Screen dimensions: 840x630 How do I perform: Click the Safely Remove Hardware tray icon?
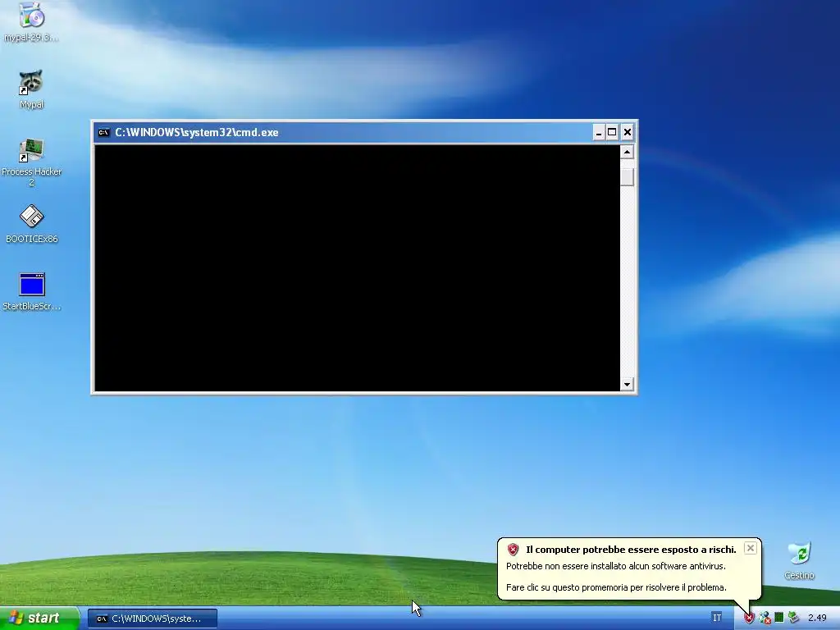[794, 618]
